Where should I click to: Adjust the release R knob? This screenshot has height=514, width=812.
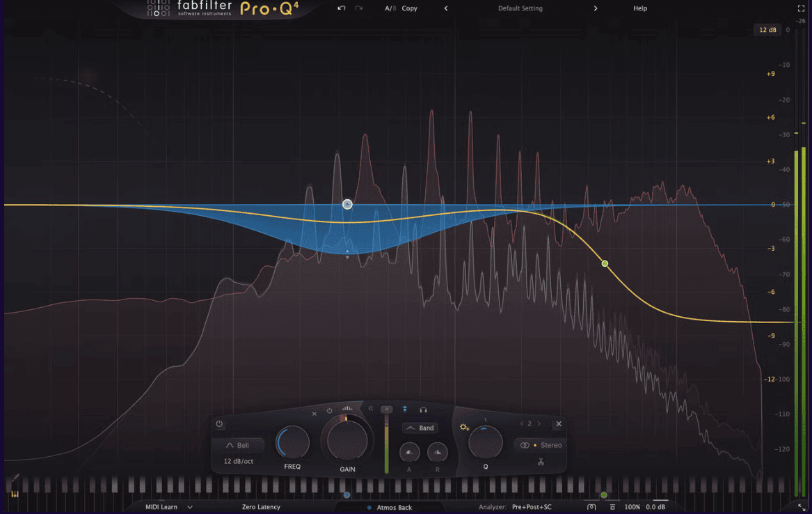437,452
